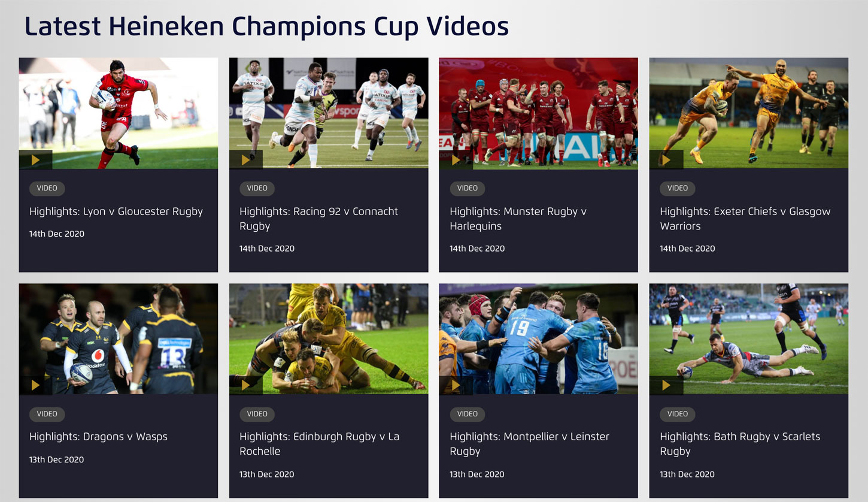The image size is (868, 502).
Task: Play the Lyon v Gloucester Rugby video icon
Action: pos(35,160)
